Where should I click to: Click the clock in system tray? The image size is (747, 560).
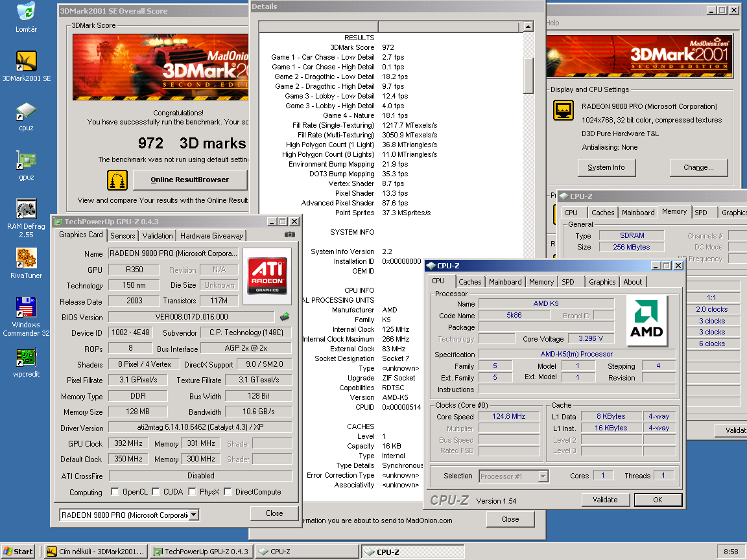point(731,552)
